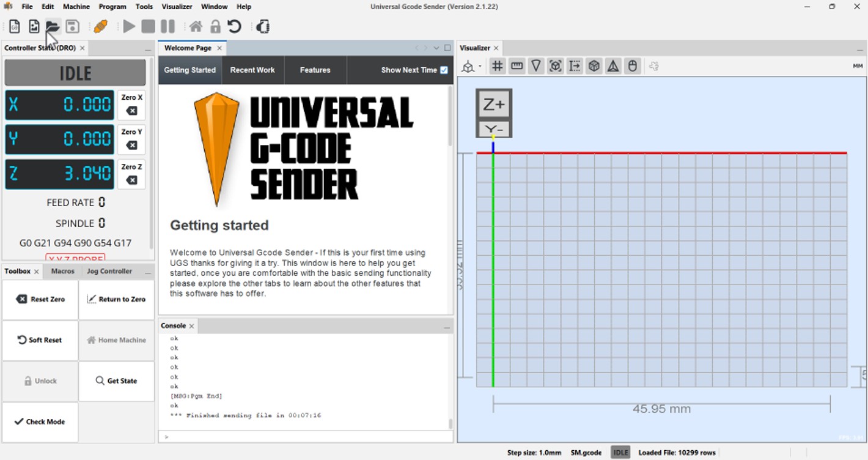This screenshot has height=460, width=868.
Task: Click the X axis position readout
Action: click(x=60, y=105)
